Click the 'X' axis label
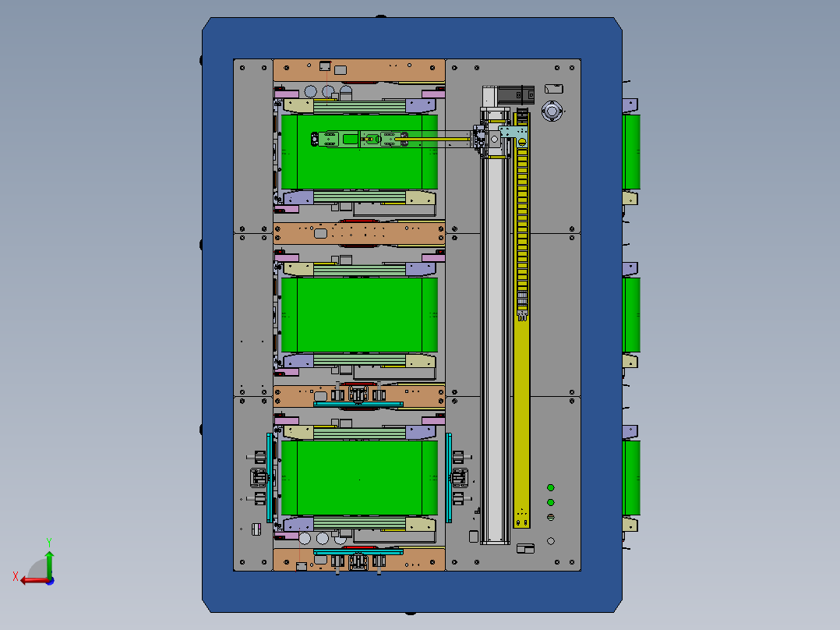Image resolution: width=840 pixels, height=630 pixels. point(16,576)
